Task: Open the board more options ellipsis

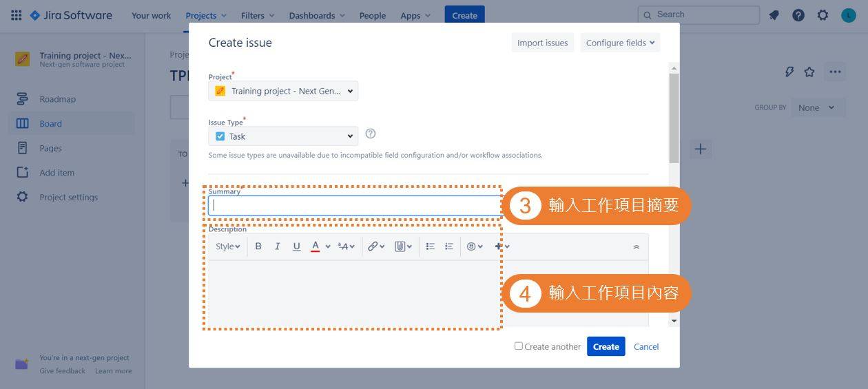Action: click(x=836, y=72)
